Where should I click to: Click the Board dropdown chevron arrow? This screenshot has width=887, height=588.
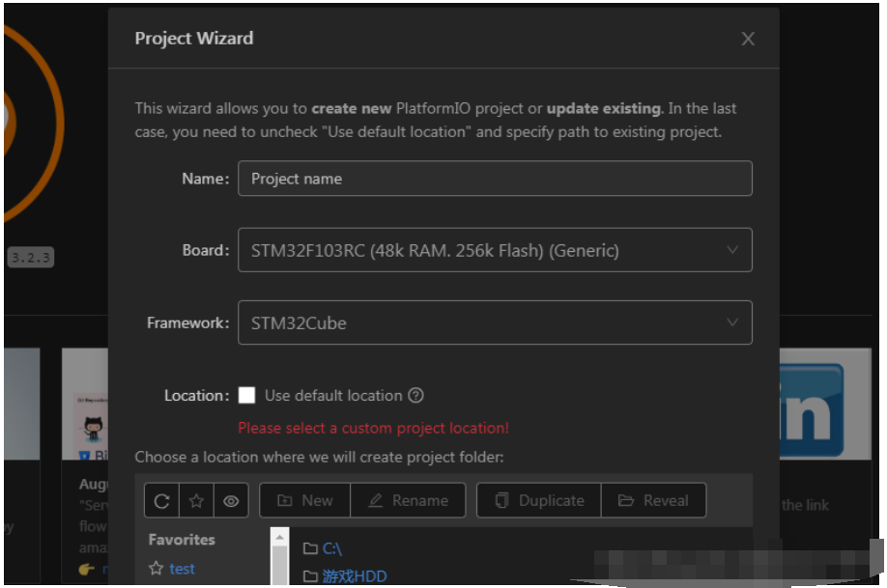point(732,250)
